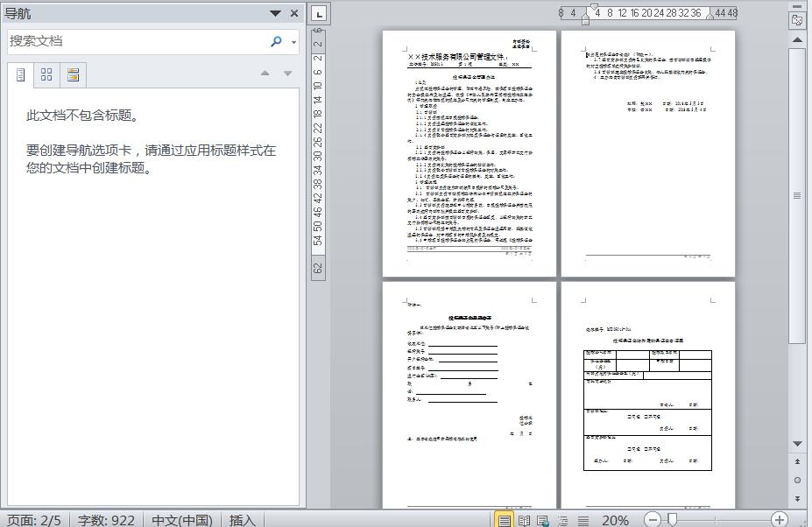Close the navigation pane
This screenshot has height=527, width=812.
(x=294, y=13)
